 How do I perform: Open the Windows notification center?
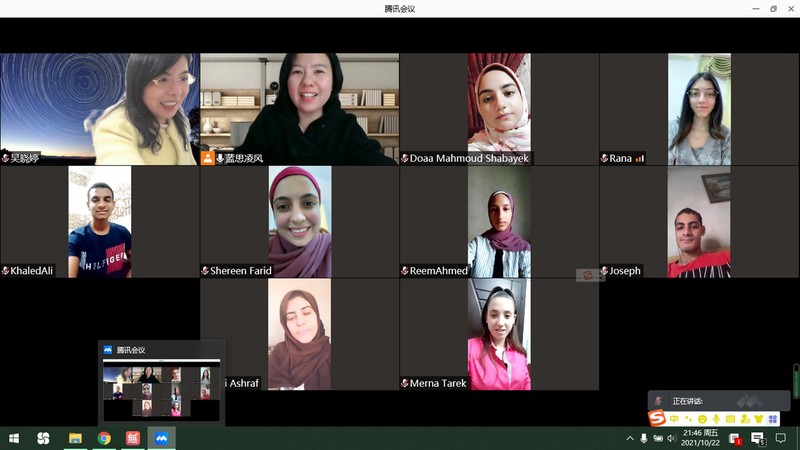pos(781,438)
